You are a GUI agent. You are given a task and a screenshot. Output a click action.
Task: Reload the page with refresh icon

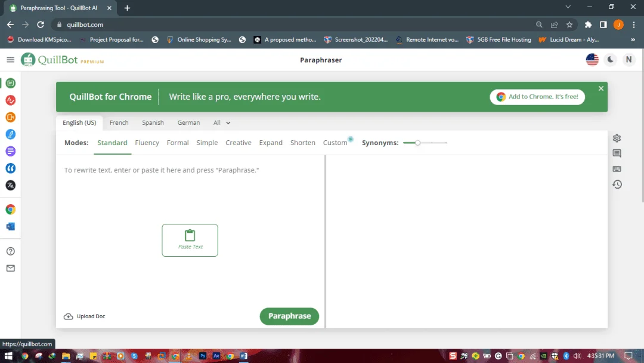pos(41,24)
